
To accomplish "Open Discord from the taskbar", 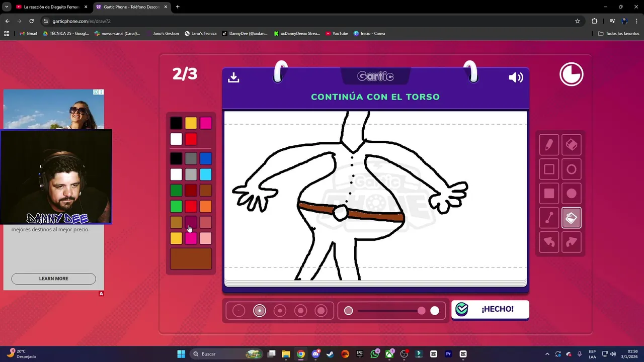I will point(315,354).
